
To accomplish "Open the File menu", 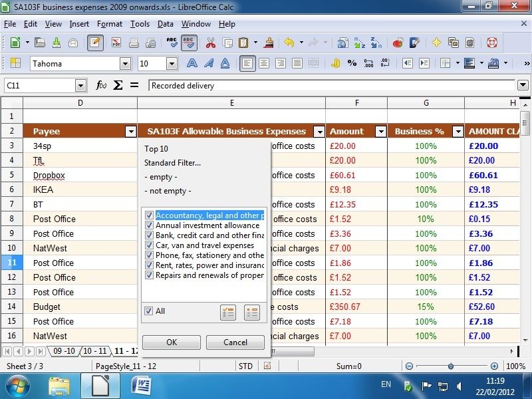I will (x=10, y=24).
